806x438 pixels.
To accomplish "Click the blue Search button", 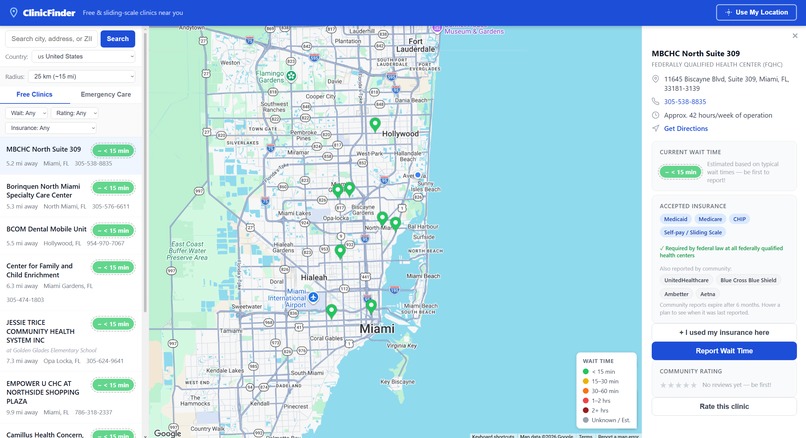I will (118, 39).
